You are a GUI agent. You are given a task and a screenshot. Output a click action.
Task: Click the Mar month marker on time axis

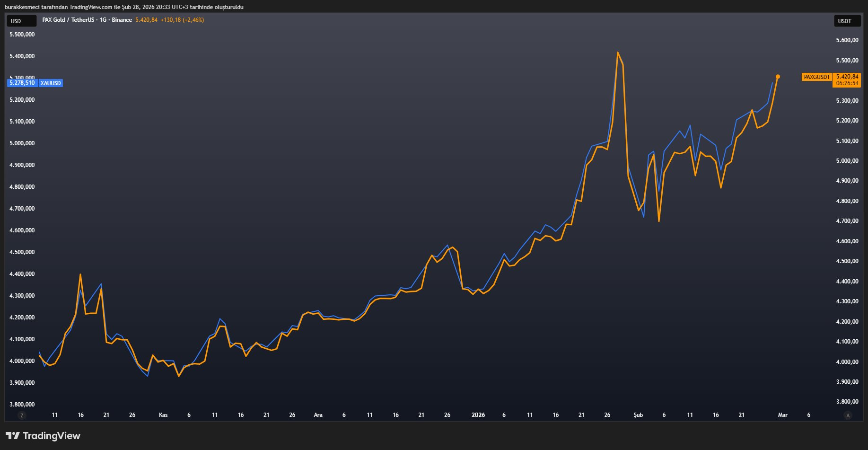click(783, 415)
